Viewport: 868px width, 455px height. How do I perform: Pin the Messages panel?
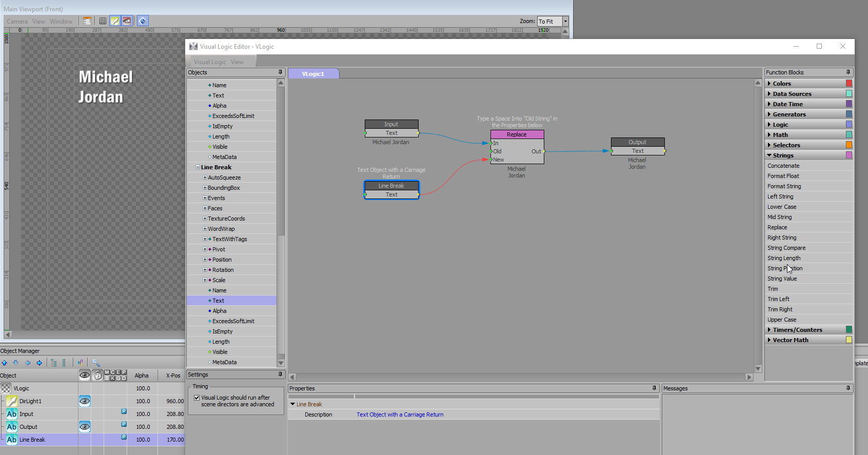point(848,388)
